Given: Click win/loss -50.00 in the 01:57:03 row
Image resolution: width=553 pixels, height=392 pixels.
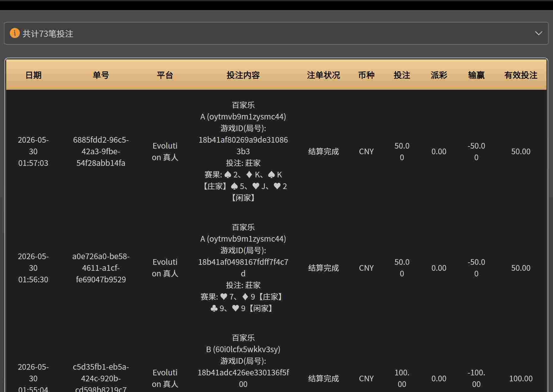Looking at the screenshot, I should [476, 151].
